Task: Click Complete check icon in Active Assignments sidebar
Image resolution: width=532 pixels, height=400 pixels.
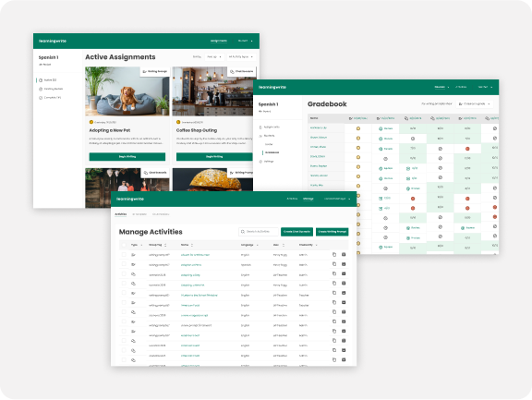Action: click(41, 98)
